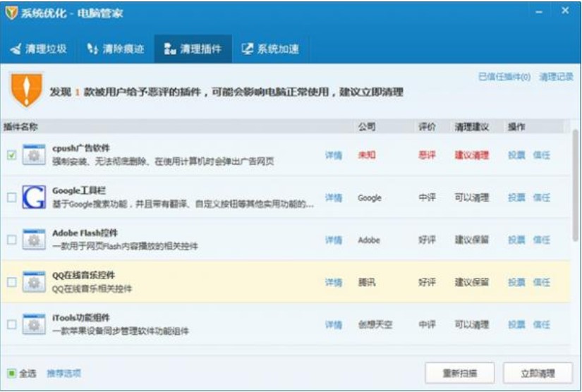Select the 清理插件 tab
The width and height of the screenshot is (582, 392).
click(193, 49)
